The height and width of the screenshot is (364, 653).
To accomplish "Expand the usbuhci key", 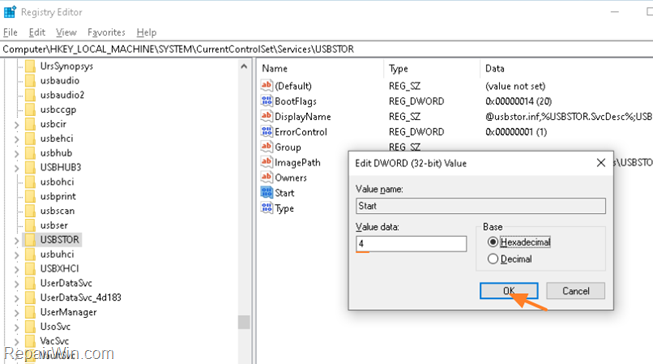I will 16,255.
